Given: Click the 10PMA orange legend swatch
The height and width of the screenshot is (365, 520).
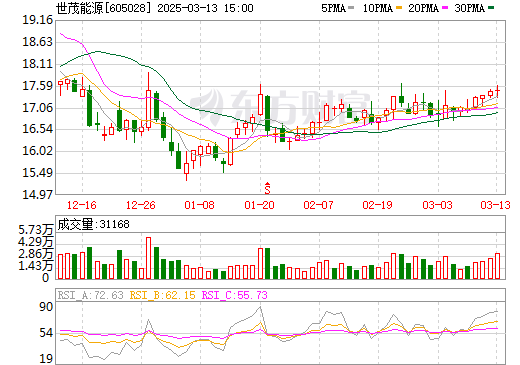Looking at the screenshot, I should 399,8.
